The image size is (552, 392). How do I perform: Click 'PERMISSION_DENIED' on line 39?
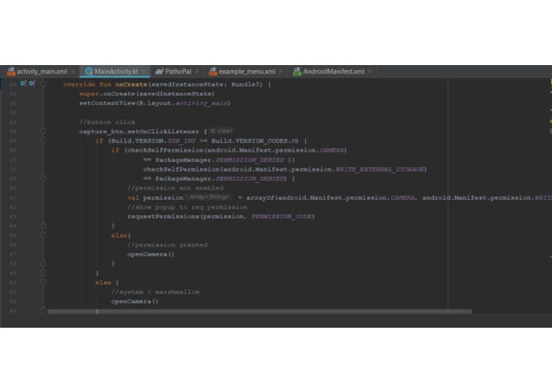click(x=250, y=179)
